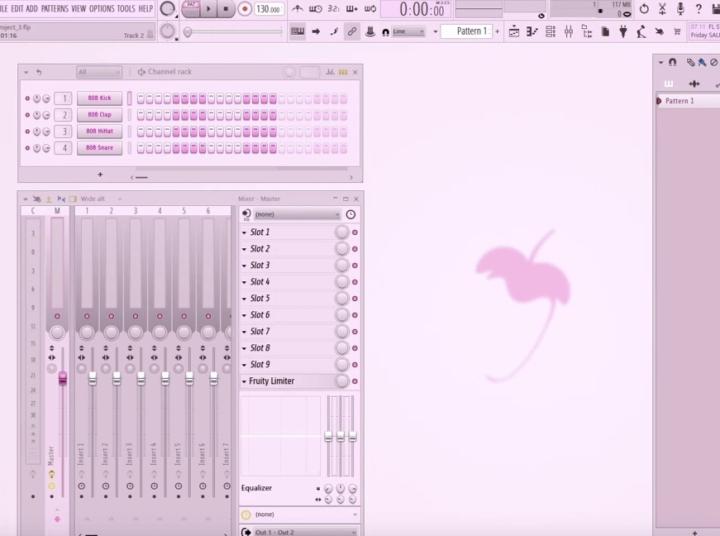Toggle the typing keyboard to piano icon

298,31
